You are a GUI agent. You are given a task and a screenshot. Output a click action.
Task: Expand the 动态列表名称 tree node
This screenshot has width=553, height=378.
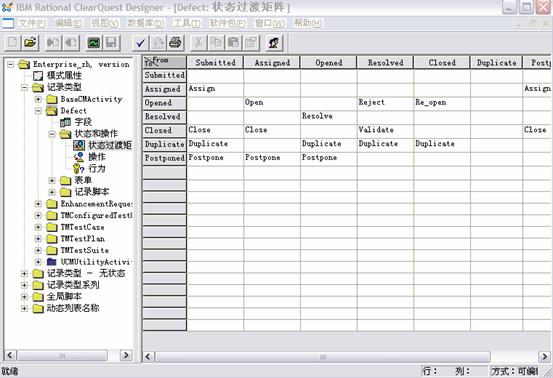(24, 308)
